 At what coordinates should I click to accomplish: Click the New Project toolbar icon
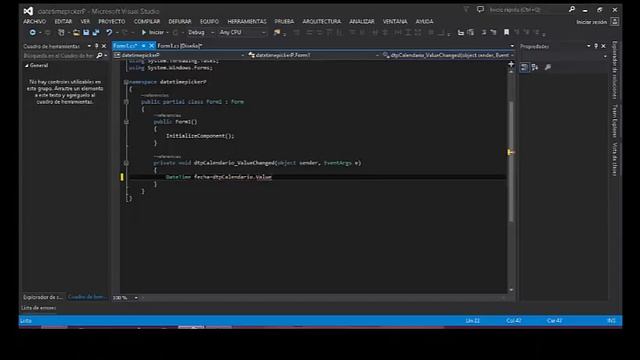[61, 32]
